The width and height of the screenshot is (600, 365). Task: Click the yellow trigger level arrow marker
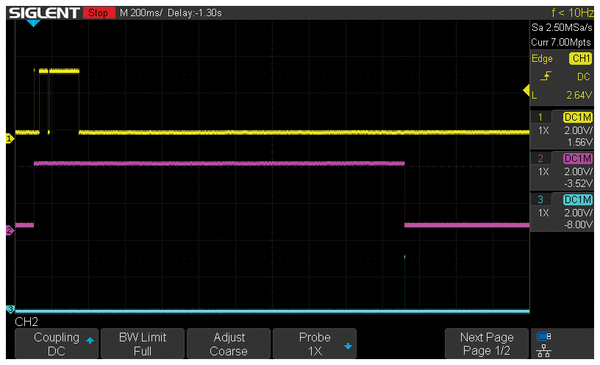(x=526, y=91)
